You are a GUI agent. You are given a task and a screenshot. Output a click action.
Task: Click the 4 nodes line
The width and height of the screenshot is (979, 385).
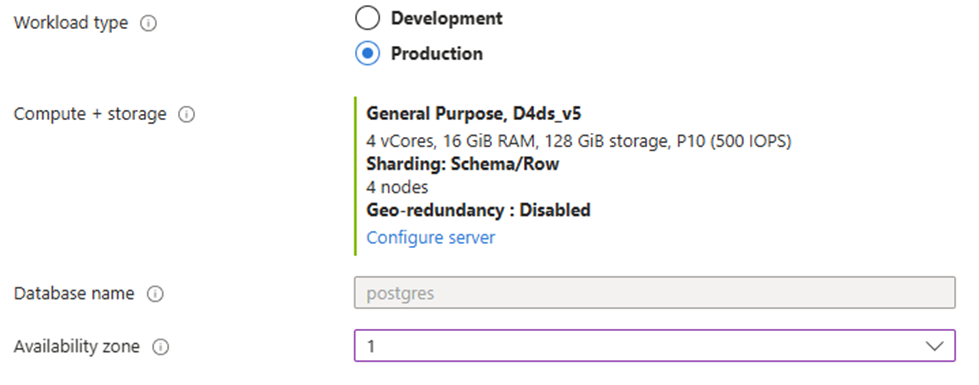pyautogui.click(x=397, y=187)
